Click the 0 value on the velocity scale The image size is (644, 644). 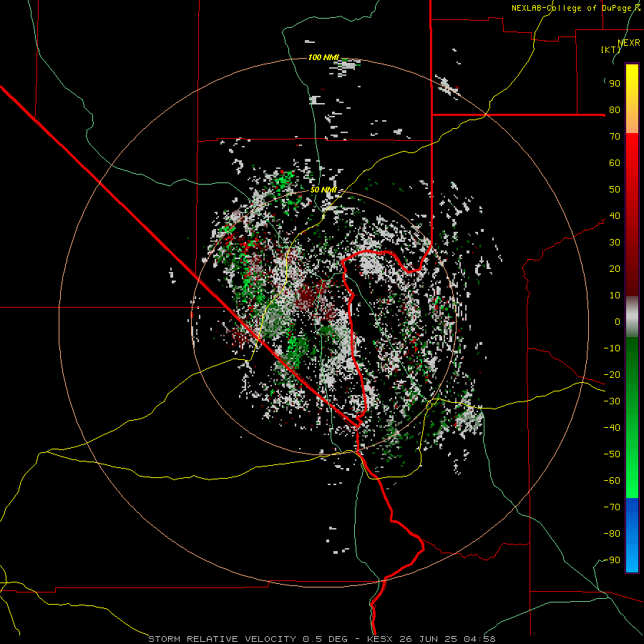(618, 322)
